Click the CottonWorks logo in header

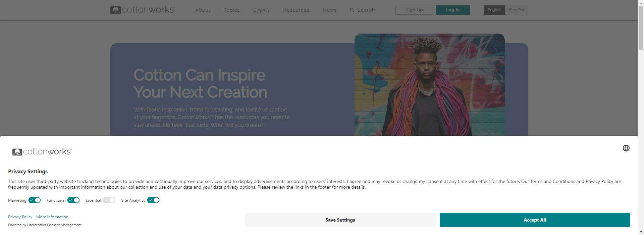pos(143,10)
